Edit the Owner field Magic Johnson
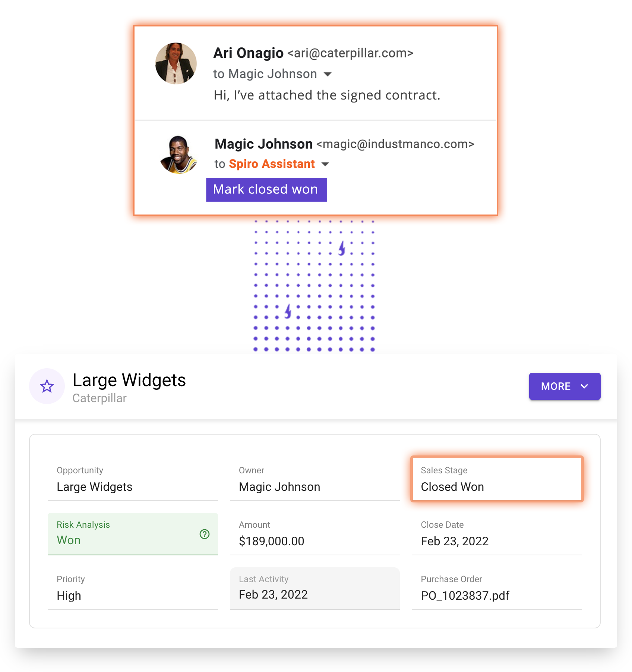This screenshot has width=632, height=672. 315,479
